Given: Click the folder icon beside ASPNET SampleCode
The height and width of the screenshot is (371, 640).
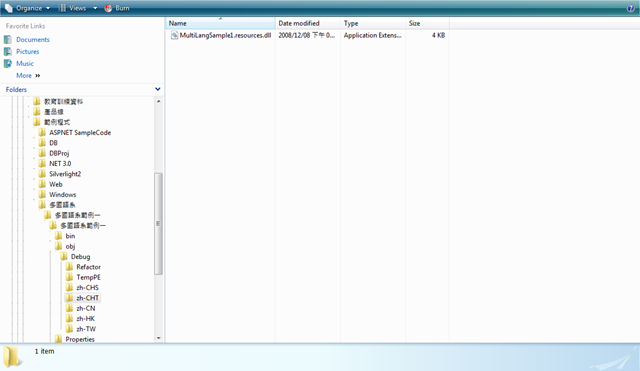Looking at the screenshot, I should pos(42,132).
